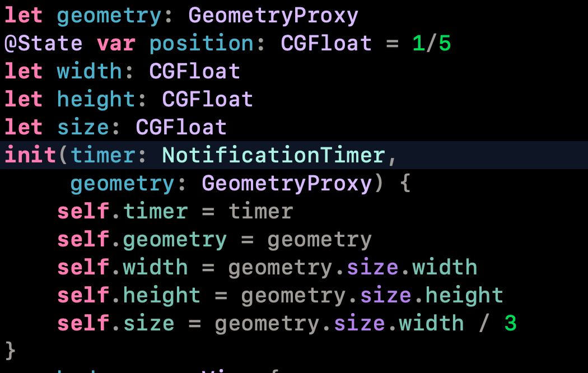Screen dimensions: 588x373
Task: Click 'width' in let width declaration
Action: pyautogui.click(x=89, y=71)
